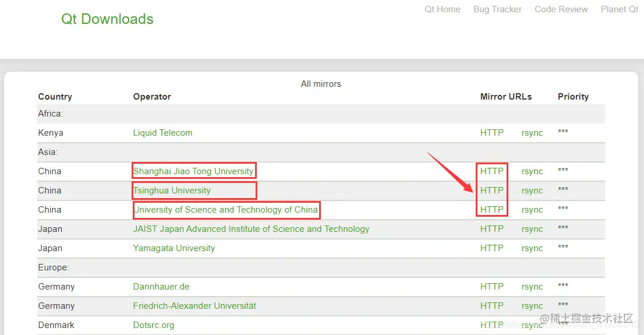Click rsync for Friedrich-Alexander Universität
This screenshot has width=644, height=335.
pyautogui.click(x=532, y=306)
